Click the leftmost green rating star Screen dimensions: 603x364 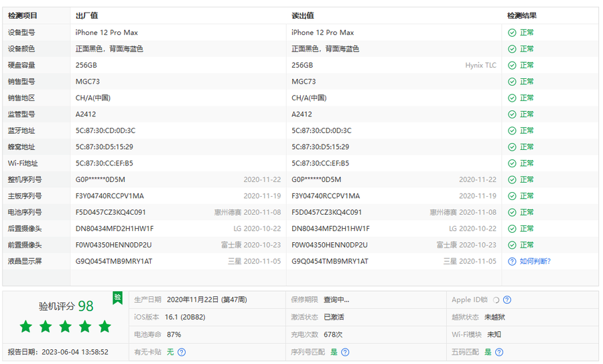(25, 327)
